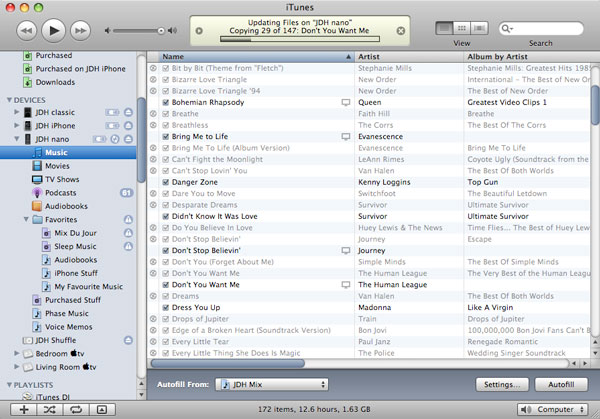Eject JDH classic
The height and width of the screenshot is (419, 600).
128,112
